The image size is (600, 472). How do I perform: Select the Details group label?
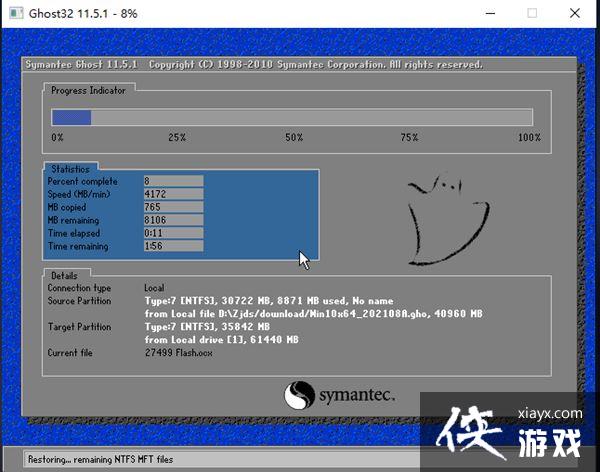[64, 275]
